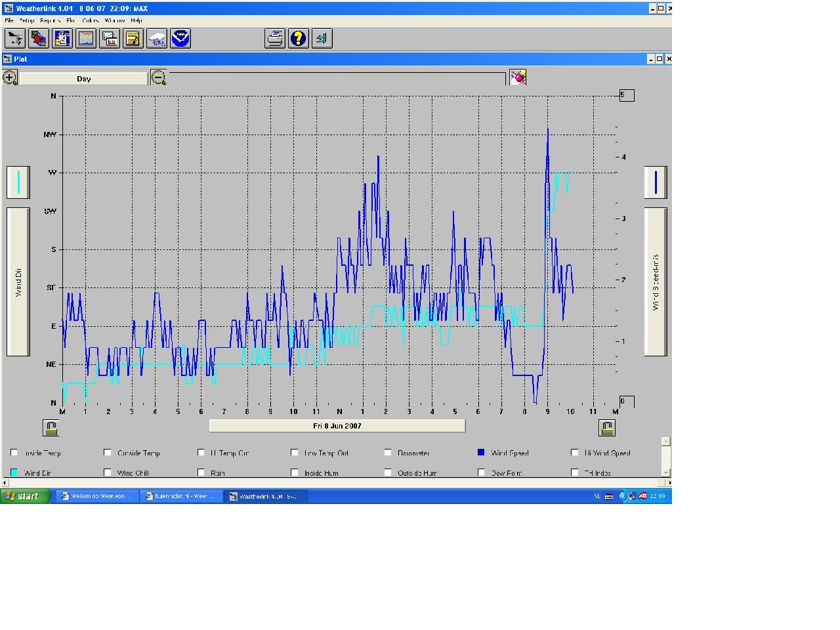Click the system tray clock

(x=658, y=496)
